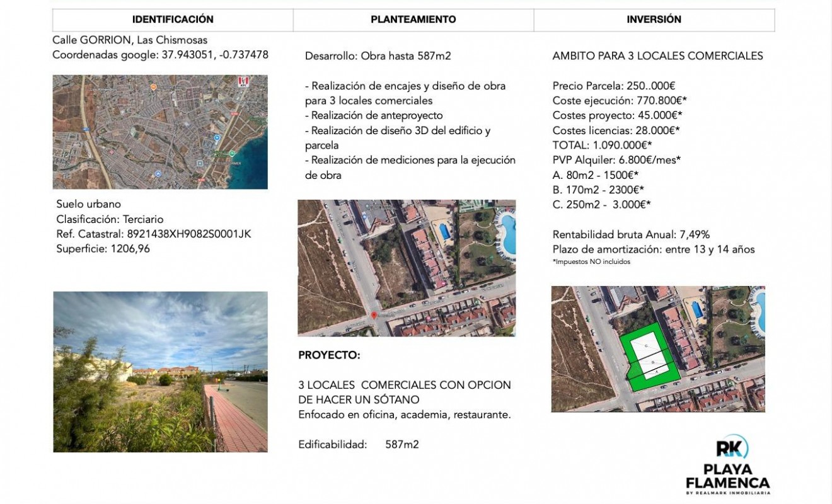The width and height of the screenshot is (832, 504).
Task: Open the INVERSIÓN section header
Action: click(654, 19)
